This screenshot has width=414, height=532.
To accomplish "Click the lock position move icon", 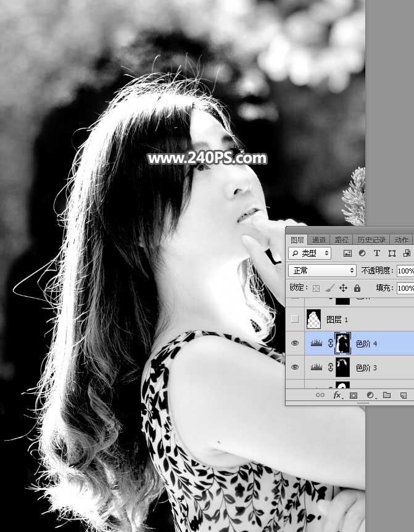I will [x=343, y=288].
